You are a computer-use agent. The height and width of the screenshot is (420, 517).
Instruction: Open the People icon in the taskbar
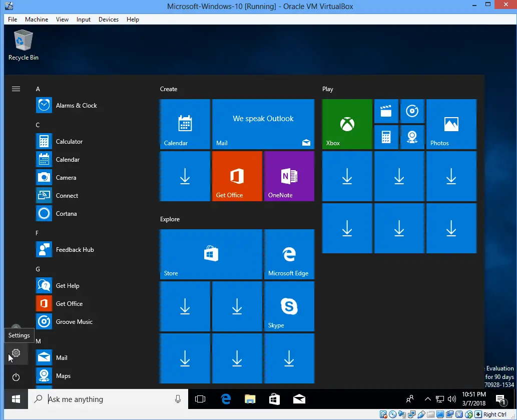[410, 399]
